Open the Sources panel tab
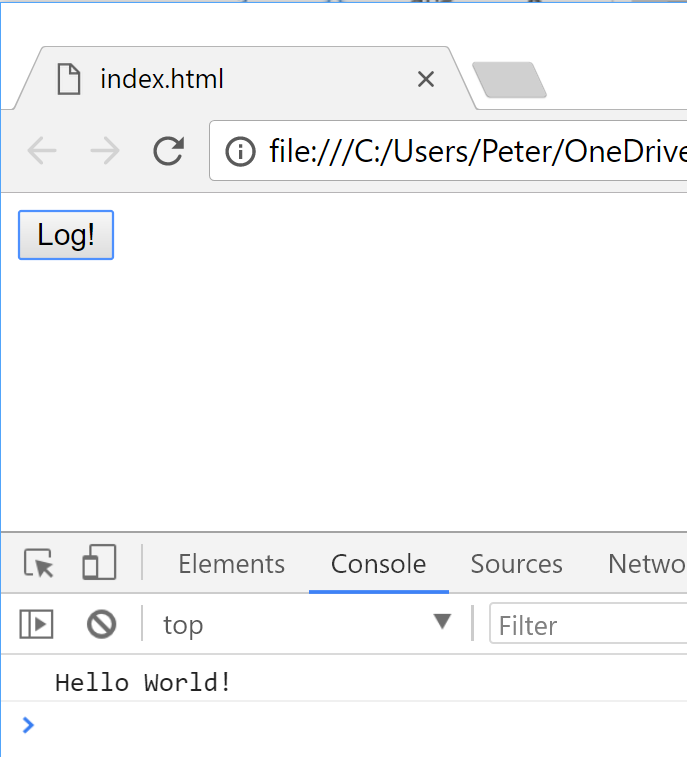 click(x=516, y=564)
